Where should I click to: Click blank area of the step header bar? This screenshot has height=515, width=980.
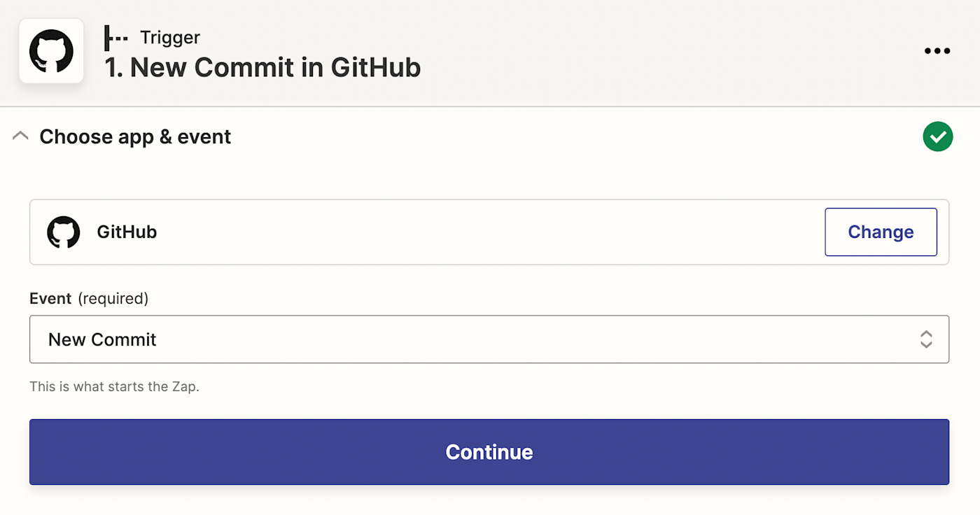(665, 52)
